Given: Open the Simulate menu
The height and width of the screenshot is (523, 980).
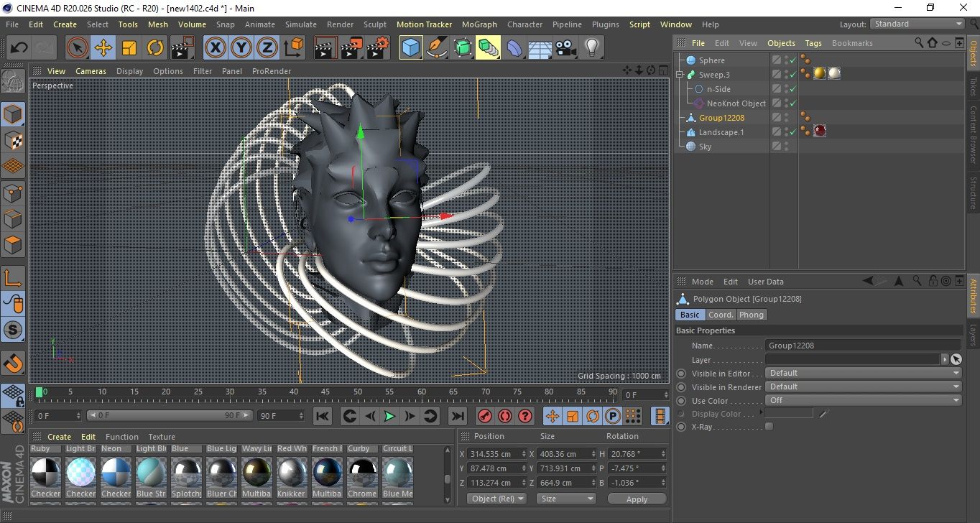Looking at the screenshot, I should [300, 24].
